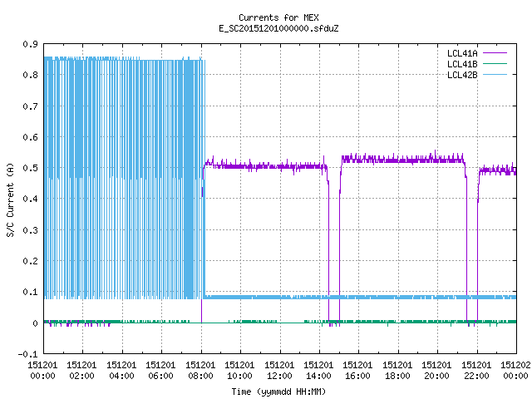Click the LCL42B legend label
The image size is (532, 399).
coord(462,75)
